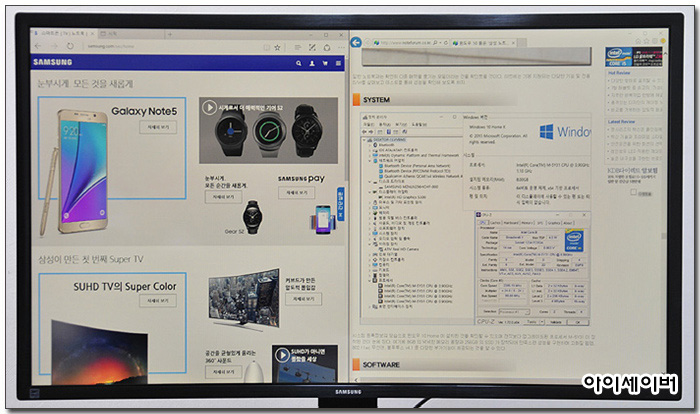
Task: Collapse the 네트워크 어댑터 node in Device Manager
Action: [x=371, y=160]
